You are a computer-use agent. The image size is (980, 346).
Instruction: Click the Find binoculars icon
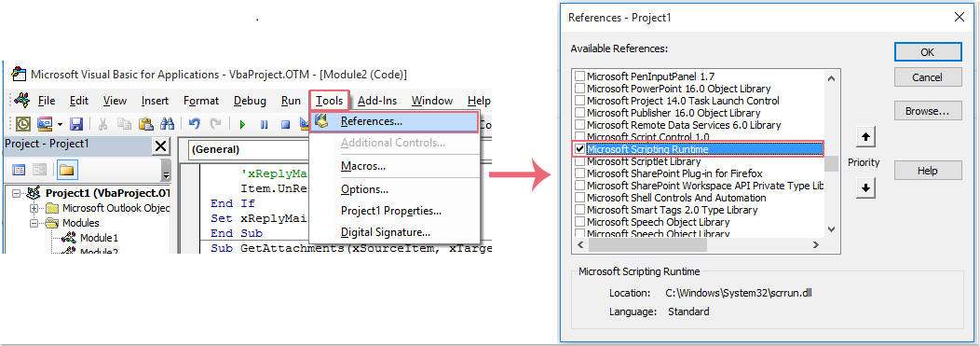click(x=168, y=123)
